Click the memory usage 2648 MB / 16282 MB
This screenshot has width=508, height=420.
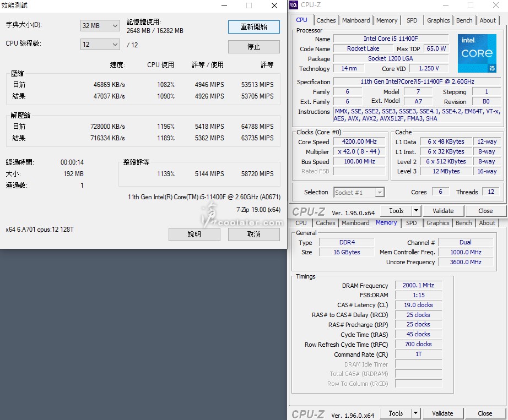pos(155,31)
